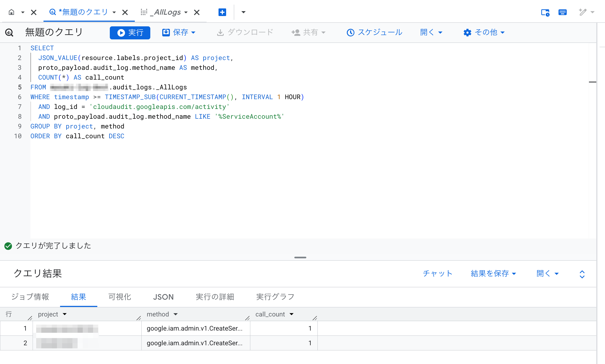Expand the new tab options dropdown
Image resolution: width=605 pixels, height=364 pixels.
244,12
